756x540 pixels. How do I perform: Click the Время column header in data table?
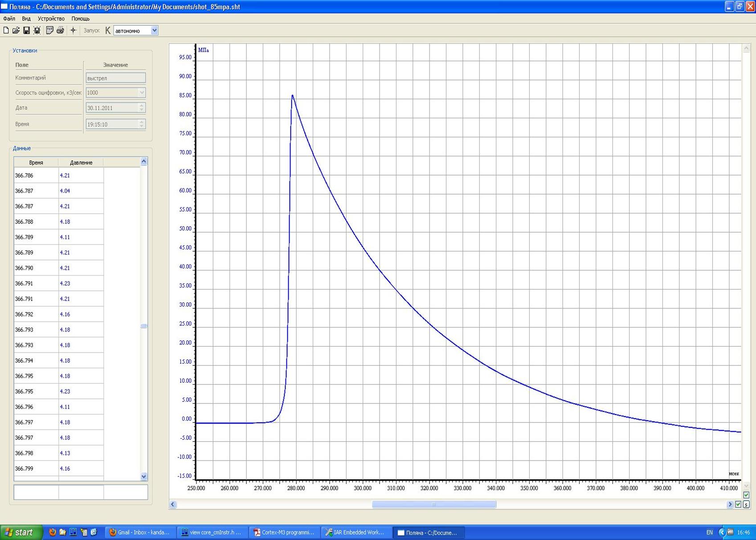point(36,162)
